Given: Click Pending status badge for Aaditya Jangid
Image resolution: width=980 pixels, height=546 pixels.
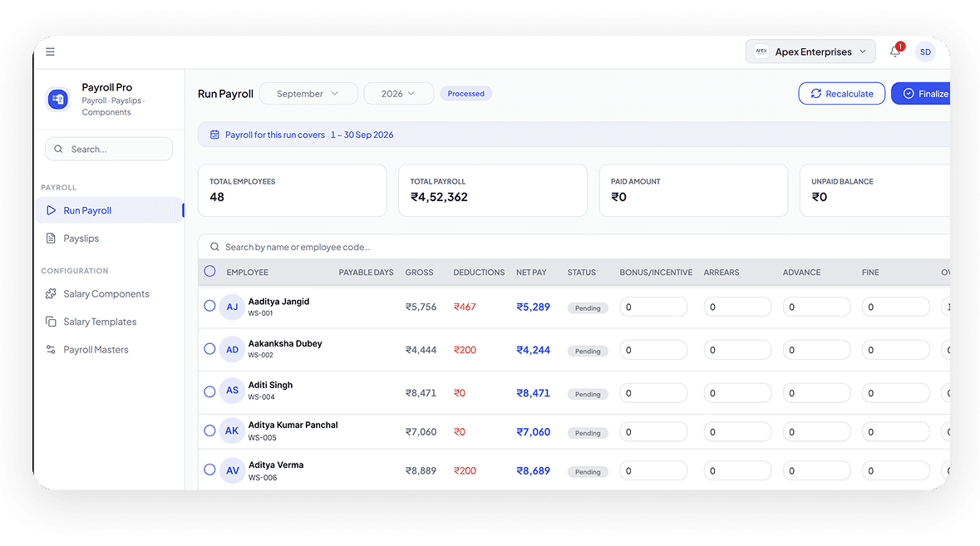Looking at the screenshot, I should (x=588, y=308).
